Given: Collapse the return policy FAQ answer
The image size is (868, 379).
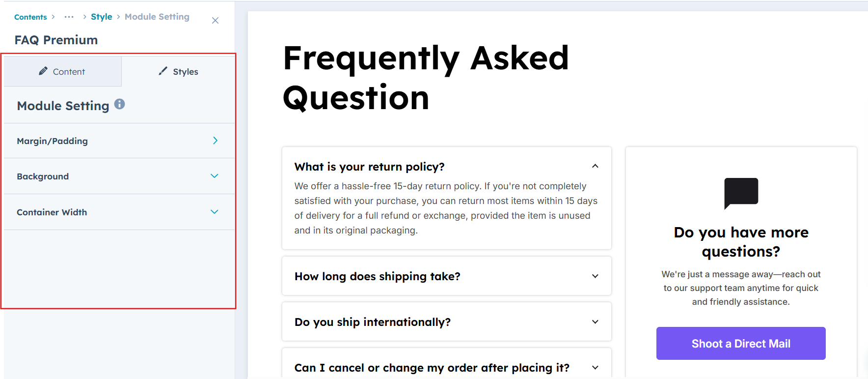Looking at the screenshot, I should 595,166.
